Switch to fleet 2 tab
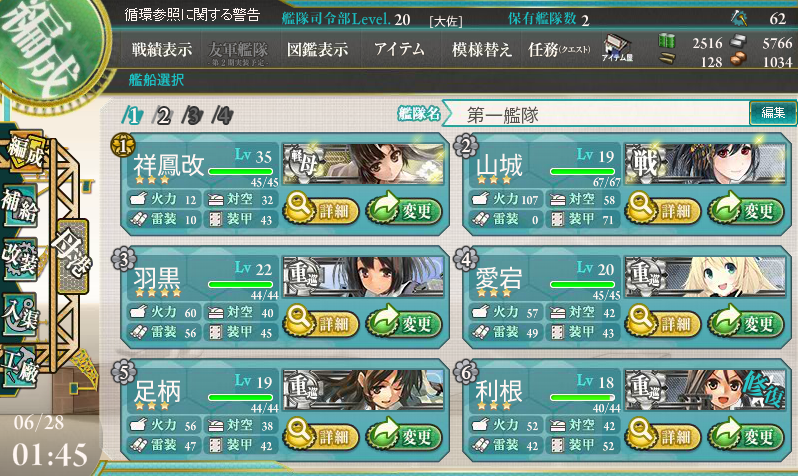798x476 pixels. (x=163, y=116)
